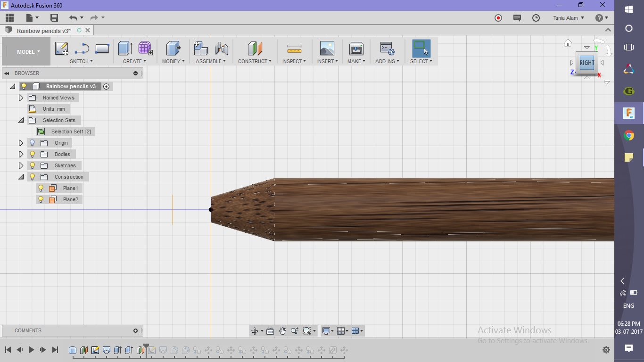This screenshot has width=644, height=362.
Task: Expand the Bodies folder
Action: [x=21, y=154]
